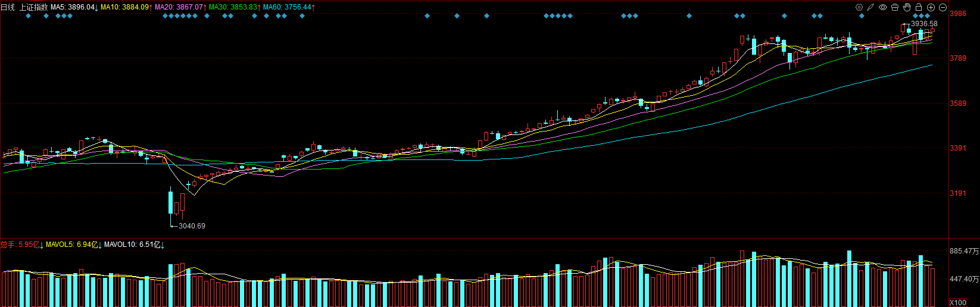Select the drawing pen tool icon

[x=870, y=7]
